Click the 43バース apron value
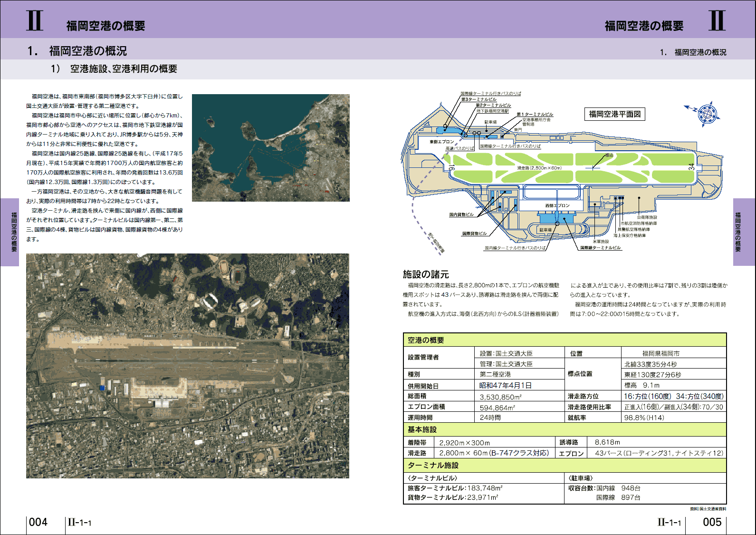This screenshot has width=756, height=535. 659,454
